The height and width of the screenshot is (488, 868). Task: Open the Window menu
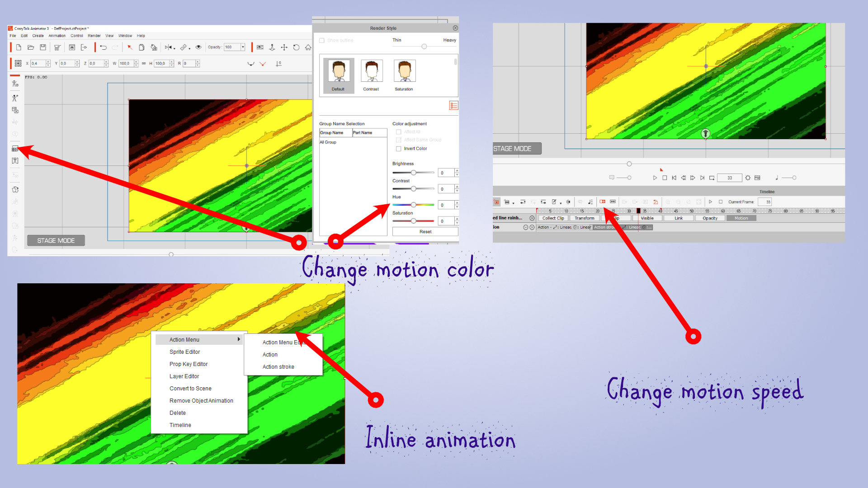click(x=125, y=36)
